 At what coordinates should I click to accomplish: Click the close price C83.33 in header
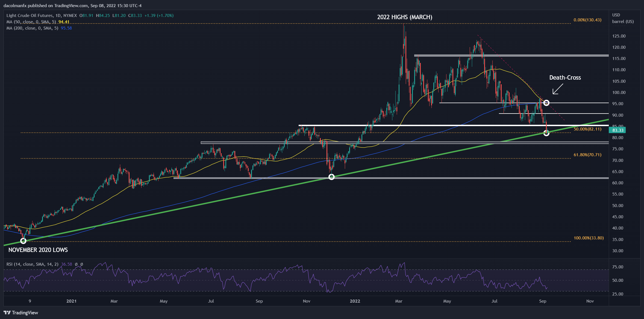click(135, 16)
